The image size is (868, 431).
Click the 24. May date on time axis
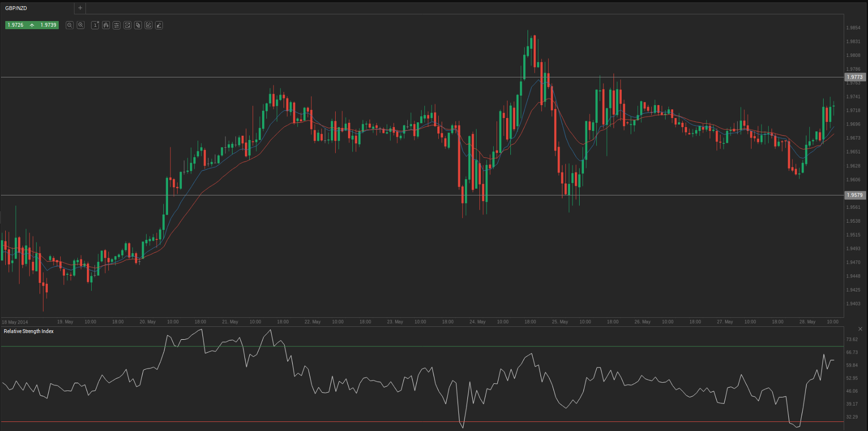click(x=477, y=322)
